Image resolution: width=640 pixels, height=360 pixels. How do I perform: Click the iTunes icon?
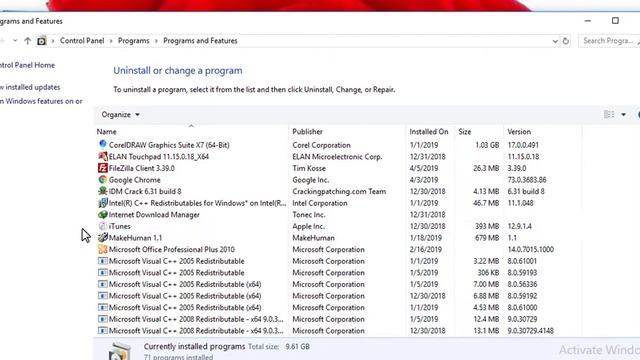tap(102, 226)
